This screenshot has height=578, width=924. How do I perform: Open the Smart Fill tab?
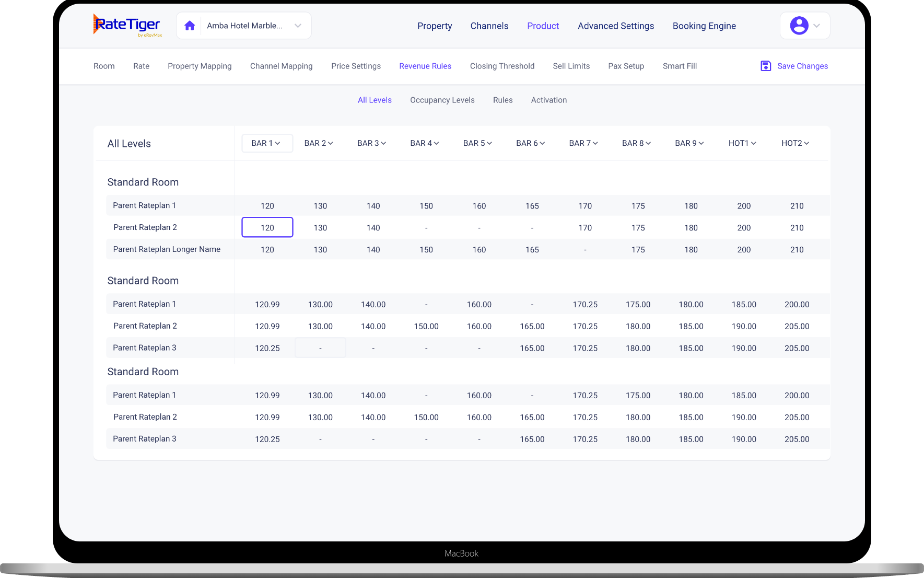click(x=680, y=66)
